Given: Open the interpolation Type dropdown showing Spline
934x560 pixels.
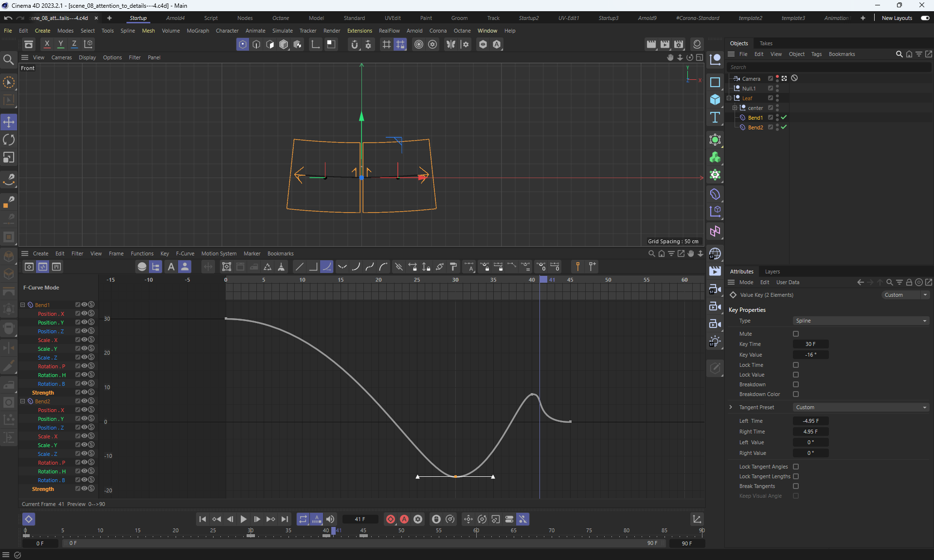Looking at the screenshot, I should pos(860,321).
